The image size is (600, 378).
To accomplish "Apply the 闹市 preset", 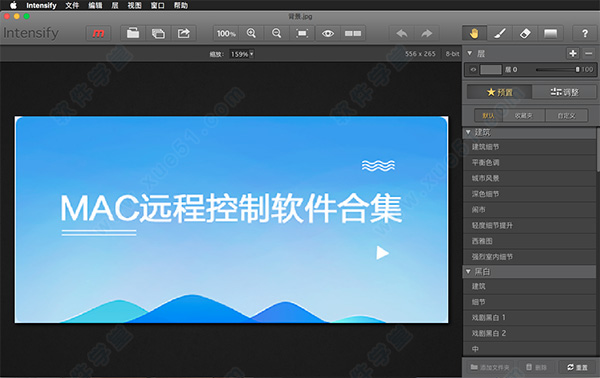I will pos(530,210).
